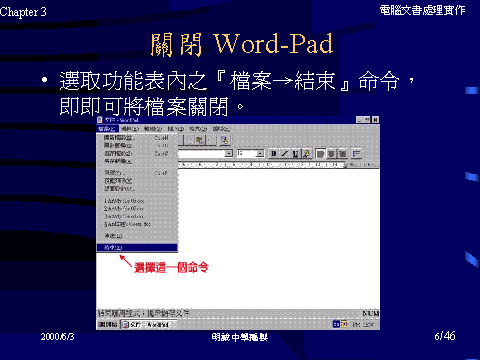Click the taskbar clock
The width and height of the screenshot is (480, 360).
tap(363, 324)
